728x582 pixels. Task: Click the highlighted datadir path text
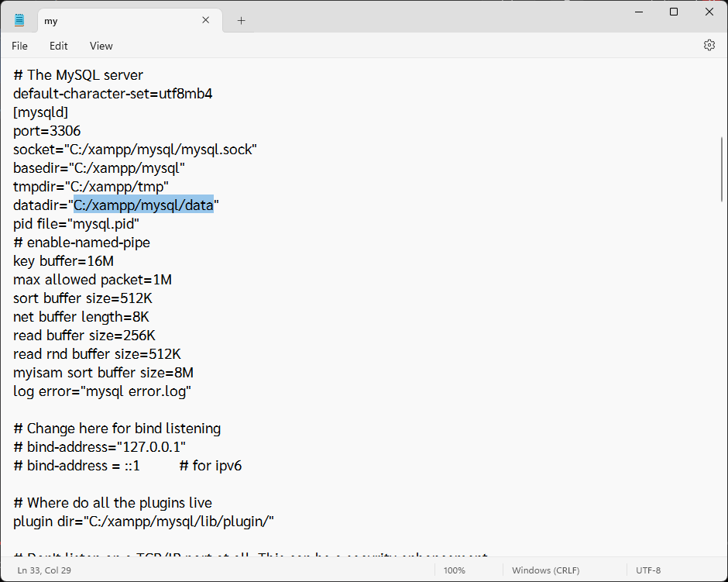tap(143, 205)
